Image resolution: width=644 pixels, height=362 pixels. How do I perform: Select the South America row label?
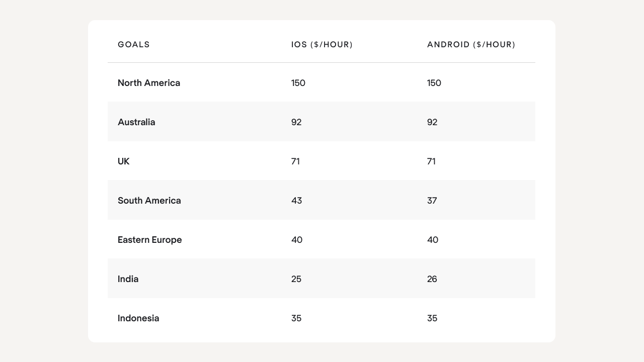(x=149, y=201)
